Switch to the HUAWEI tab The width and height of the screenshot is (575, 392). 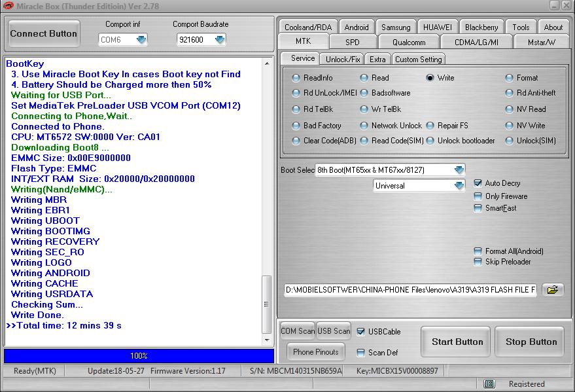tap(438, 27)
